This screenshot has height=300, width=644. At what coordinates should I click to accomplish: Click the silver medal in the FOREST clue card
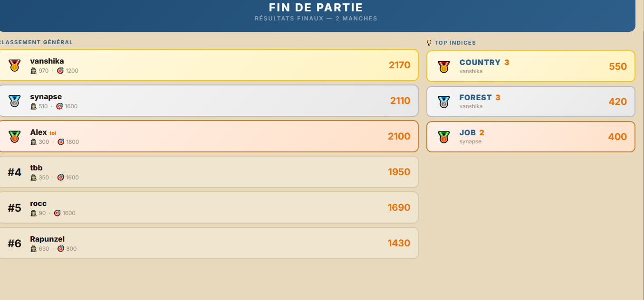444,102
